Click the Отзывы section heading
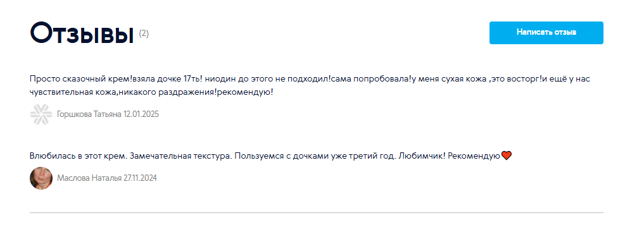Screen dimensions: 644x232 click(x=82, y=34)
